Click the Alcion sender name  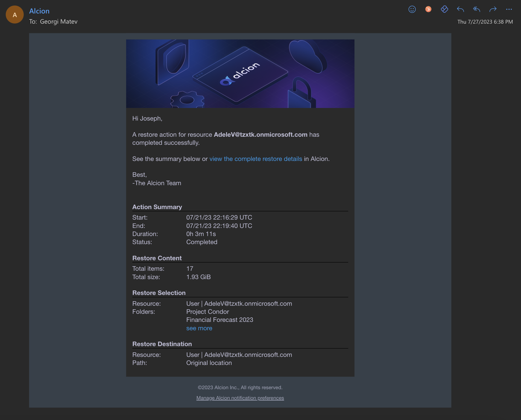click(x=39, y=11)
